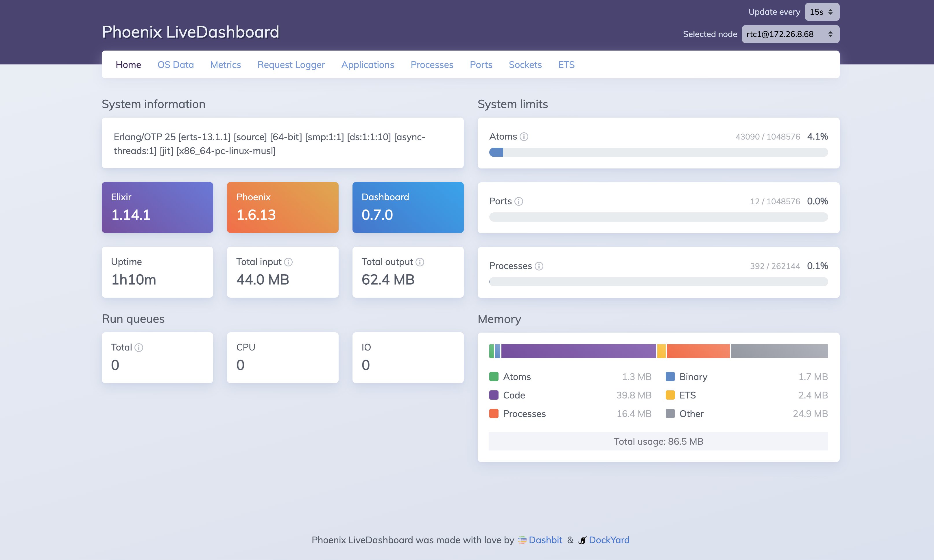Click the gray Other legend swatch

(670, 413)
